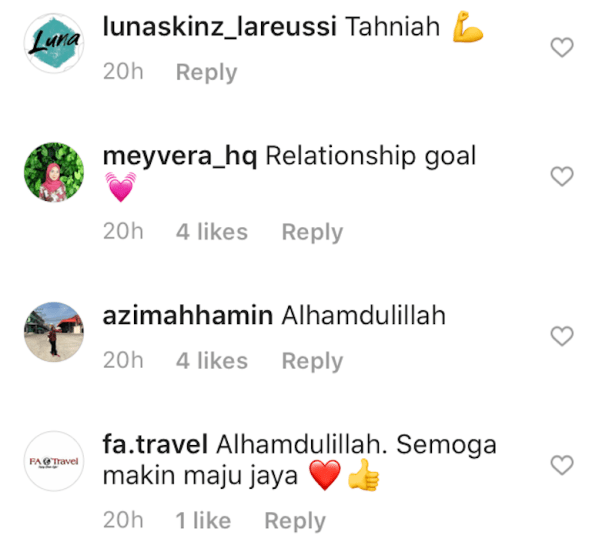
Task: Visit azimahhamin username link
Action: pyautogui.click(x=188, y=315)
